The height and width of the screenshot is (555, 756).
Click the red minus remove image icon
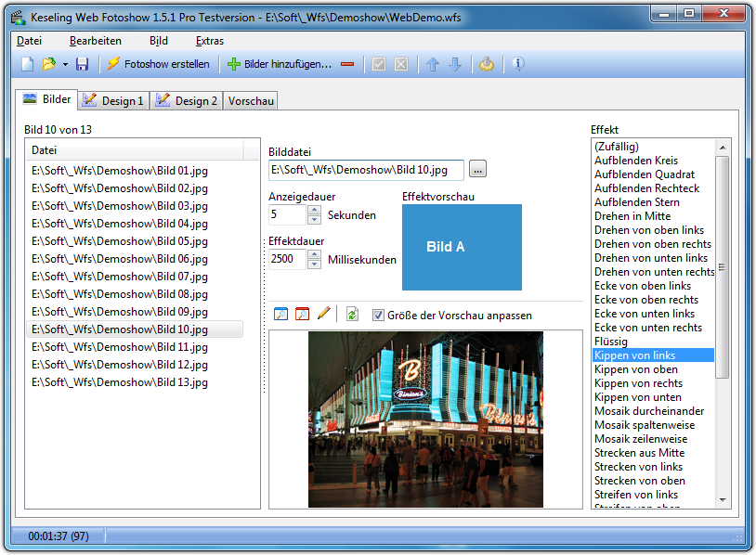click(347, 64)
